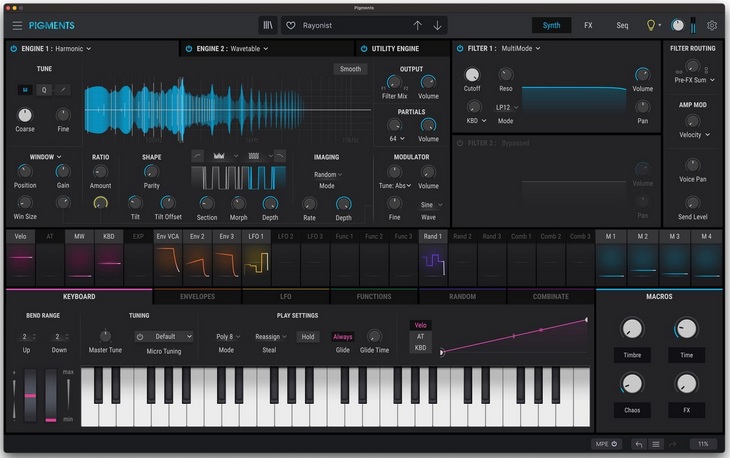
Task: Open Filter 1 MultiMode type dropdown
Action: pyautogui.click(x=520, y=48)
